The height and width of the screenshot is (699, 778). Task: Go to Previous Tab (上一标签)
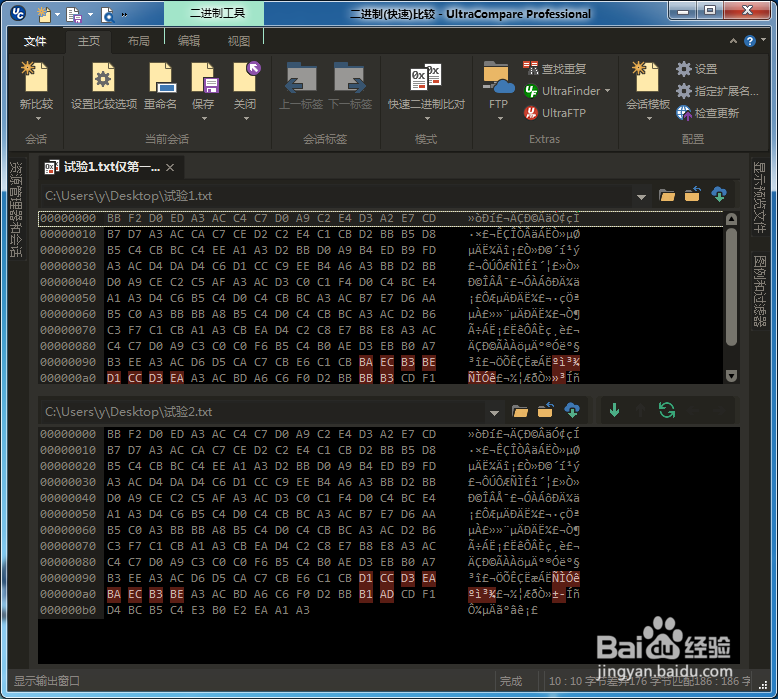pyautogui.click(x=301, y=77)
